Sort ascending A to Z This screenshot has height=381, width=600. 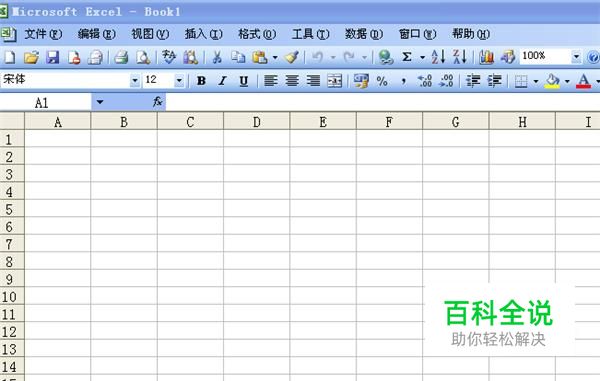coord(439,57)
